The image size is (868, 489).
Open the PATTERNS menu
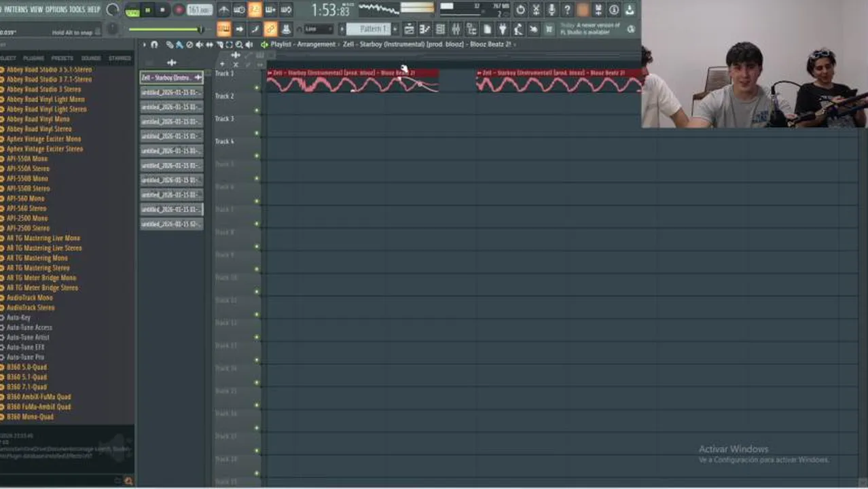[16, 9]
